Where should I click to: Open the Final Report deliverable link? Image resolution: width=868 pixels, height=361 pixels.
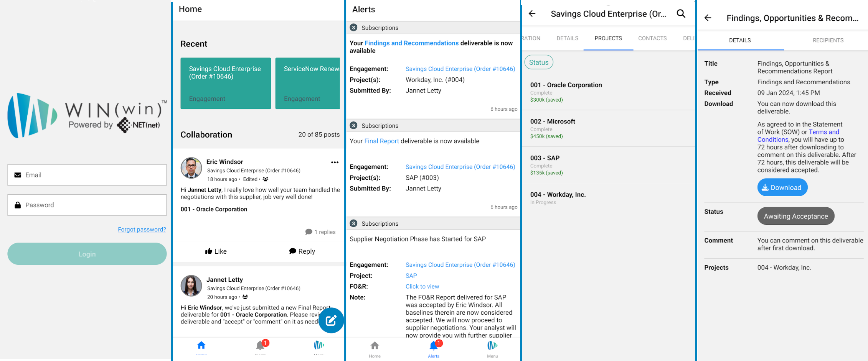click(x=382, y=141)
